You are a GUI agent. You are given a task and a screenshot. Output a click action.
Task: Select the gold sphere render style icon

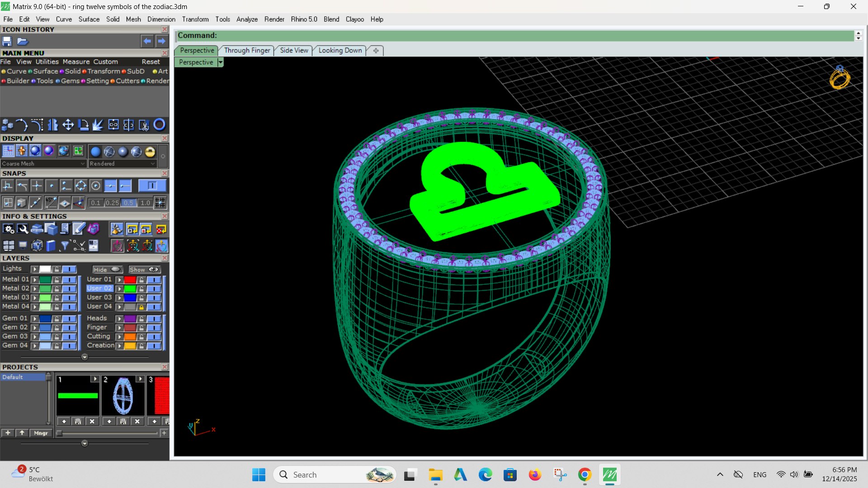(150, 152)
